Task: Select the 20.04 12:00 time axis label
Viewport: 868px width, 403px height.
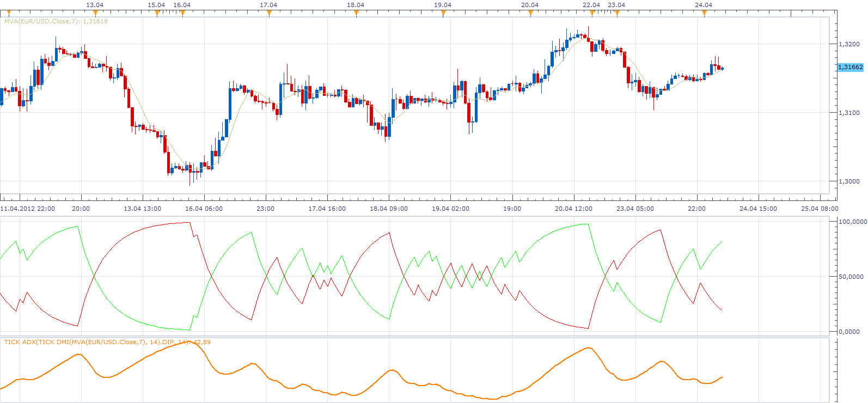Action: (573, 209)
